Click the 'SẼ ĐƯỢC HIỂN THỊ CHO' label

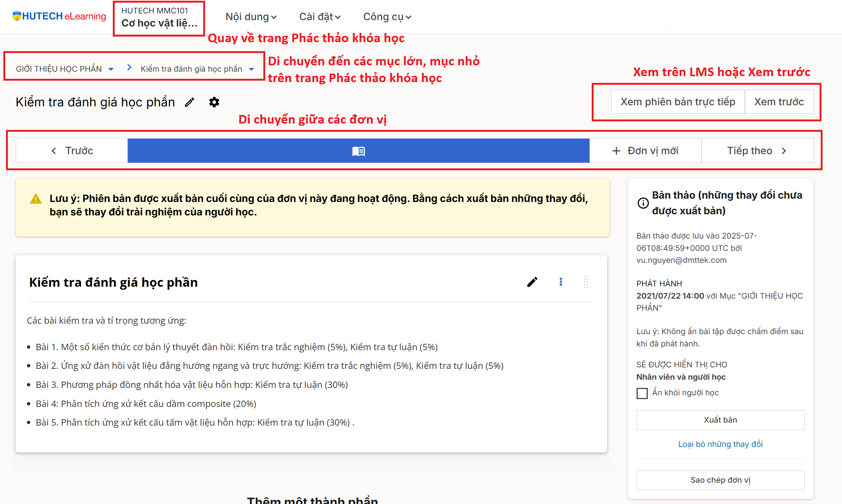point(681,365)
